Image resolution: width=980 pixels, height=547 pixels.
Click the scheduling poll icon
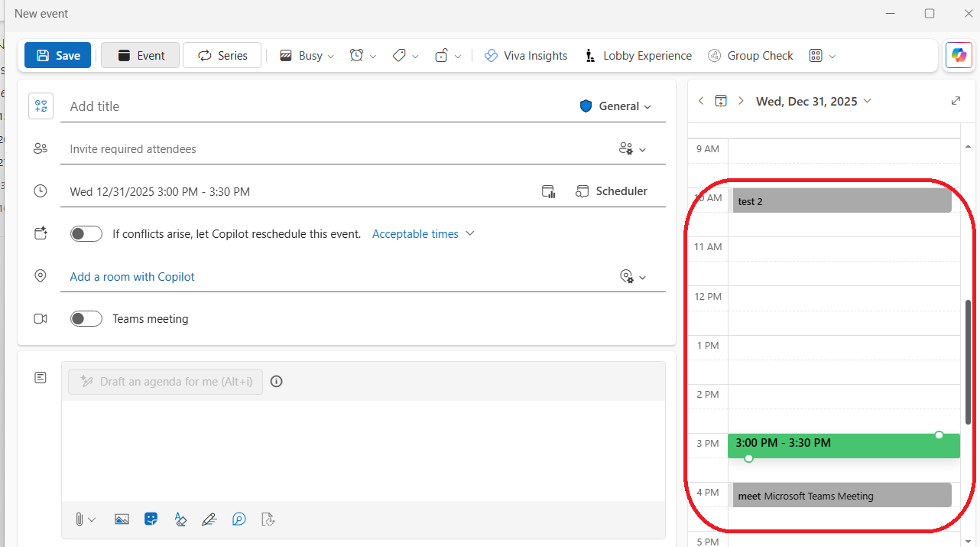coord(548,191)
